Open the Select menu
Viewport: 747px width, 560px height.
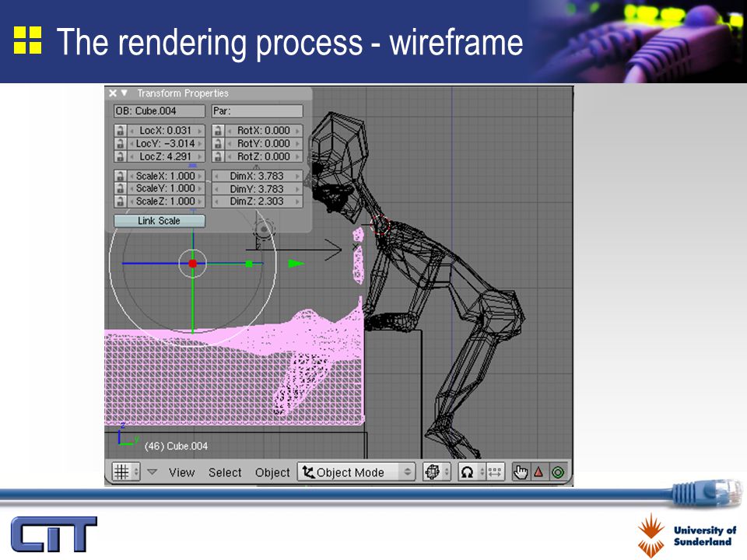point(225,472)
